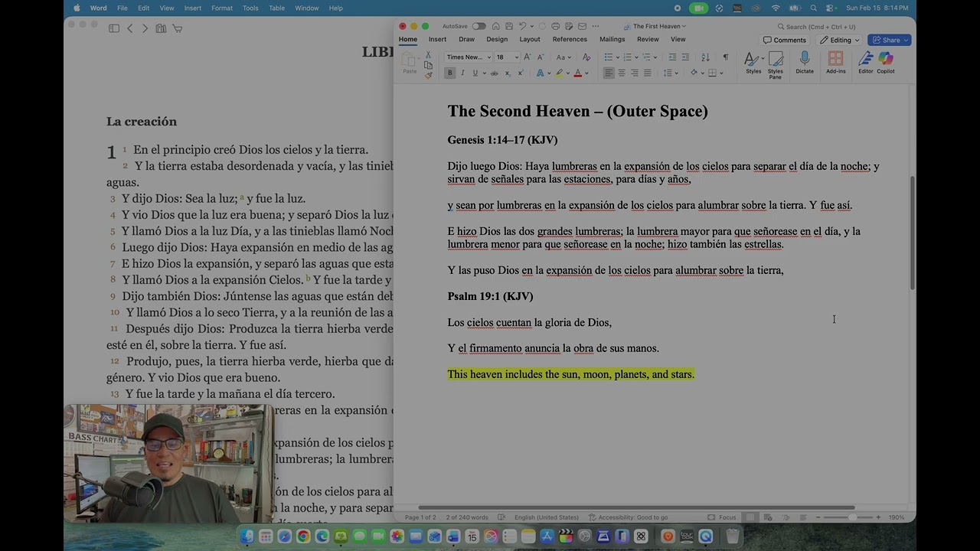Switch to the Draw tab
This screenshot has width=980, height=551.
click(x=466, y=39)
